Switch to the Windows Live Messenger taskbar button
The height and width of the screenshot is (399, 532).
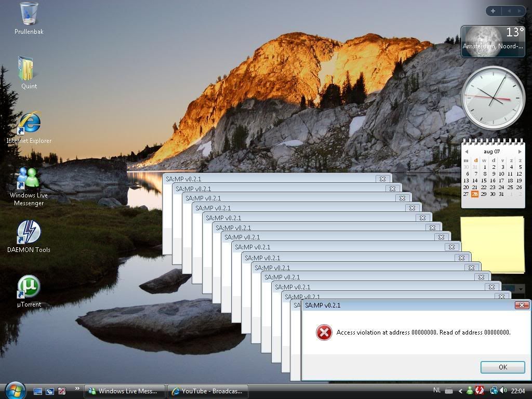coord(125,391)
